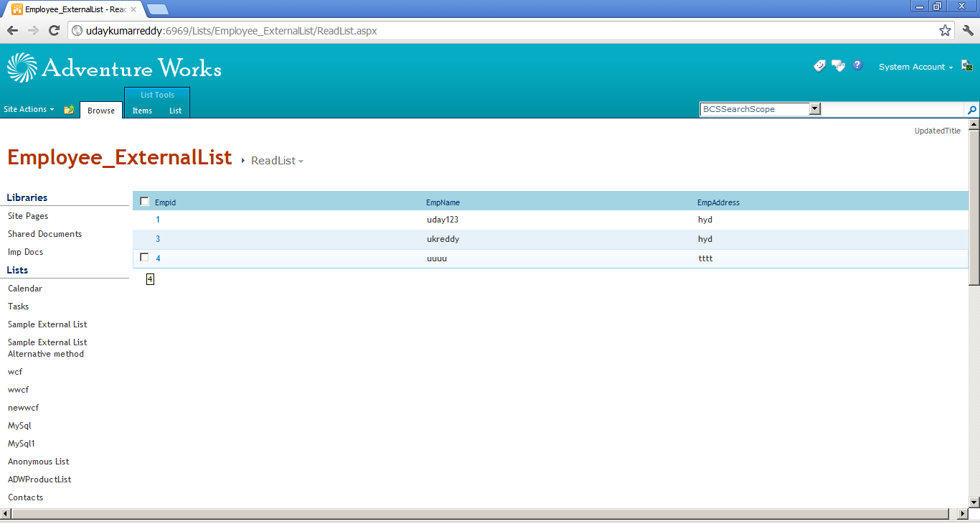
Task: Open a new browser tab
Action: [x=157, y=9]
